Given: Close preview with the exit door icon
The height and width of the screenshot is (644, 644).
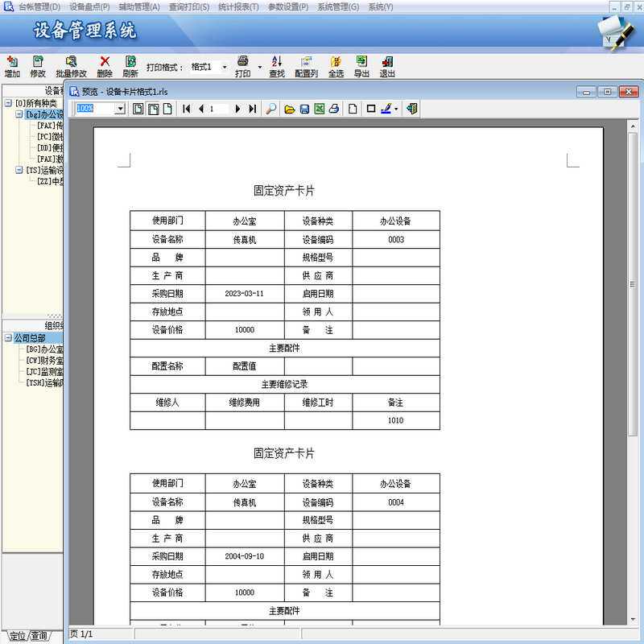Looking at the screenshot, I should [x=411, y=109].
